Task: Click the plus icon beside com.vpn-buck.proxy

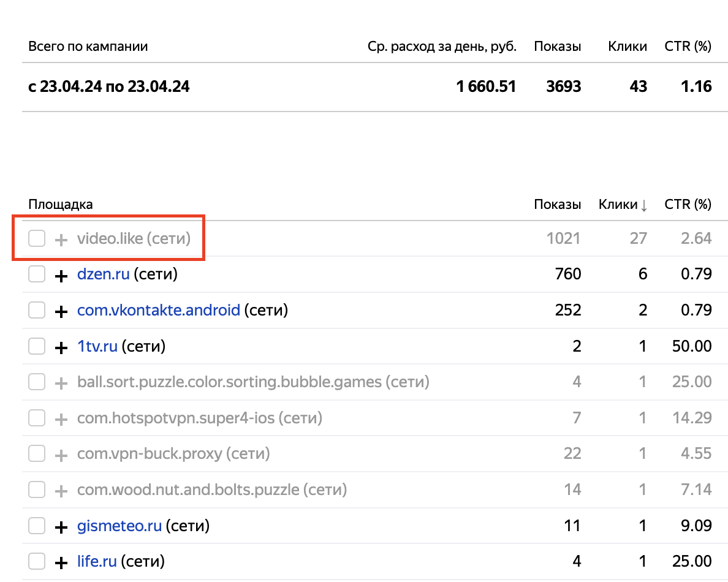Action: pyautogui.click(x=61, y=455)
